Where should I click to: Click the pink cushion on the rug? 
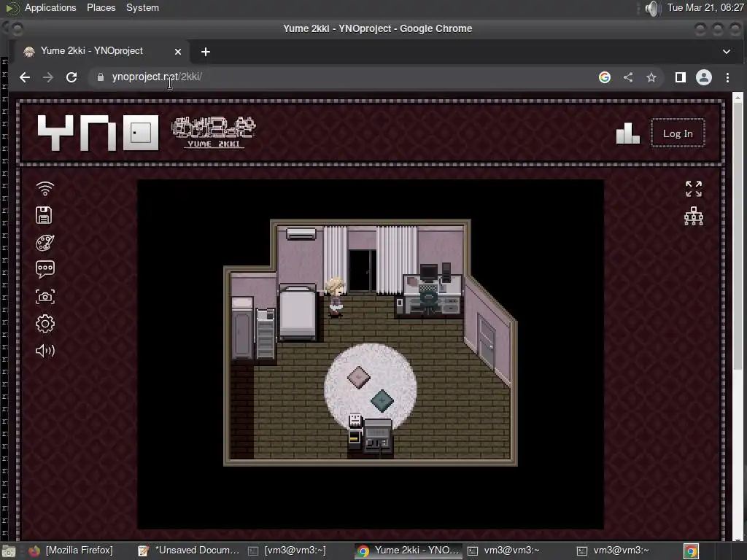pyautogui.click(x=359, y=377)
